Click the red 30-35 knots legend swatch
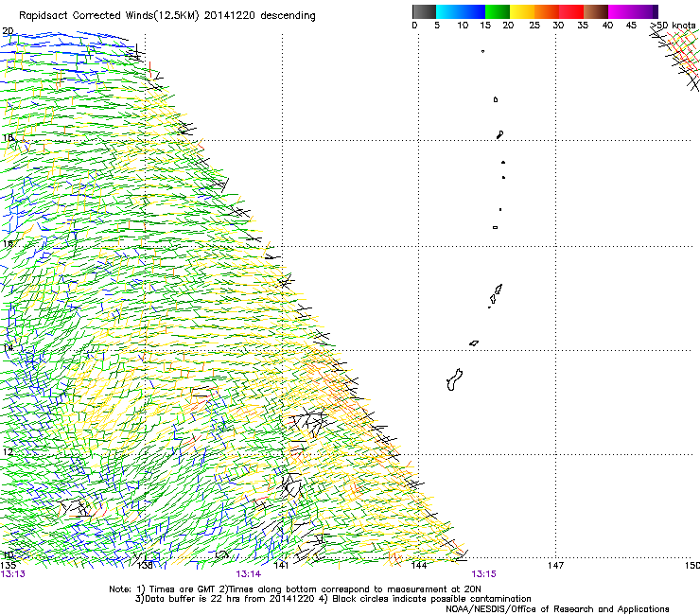The height and width of the screenshot is (615, 700). (571, 11)
